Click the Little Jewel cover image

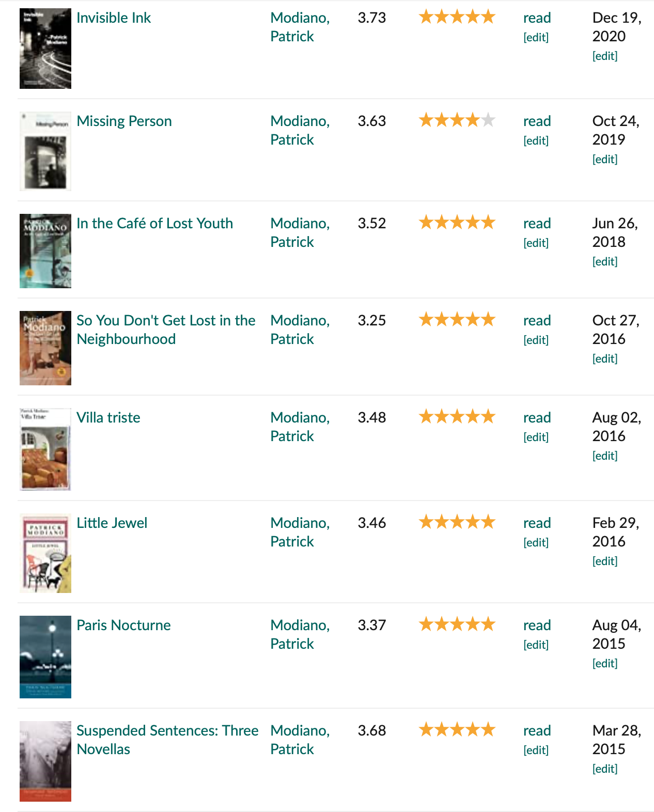[45, 553]
